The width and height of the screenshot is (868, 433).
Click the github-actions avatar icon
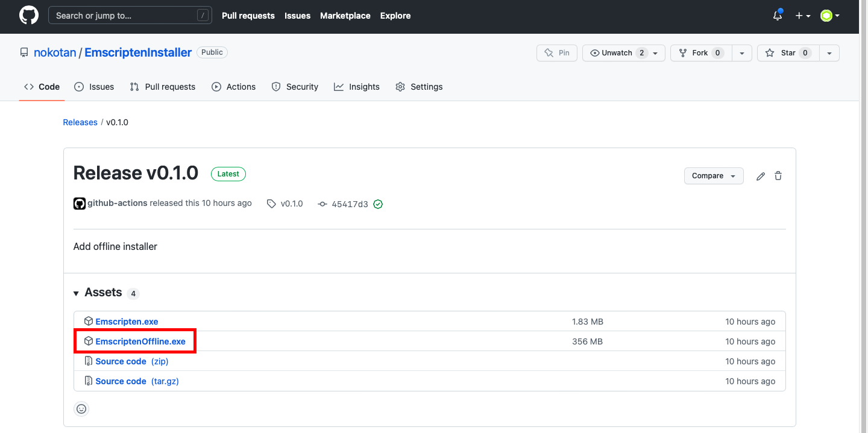coord(80,204)
